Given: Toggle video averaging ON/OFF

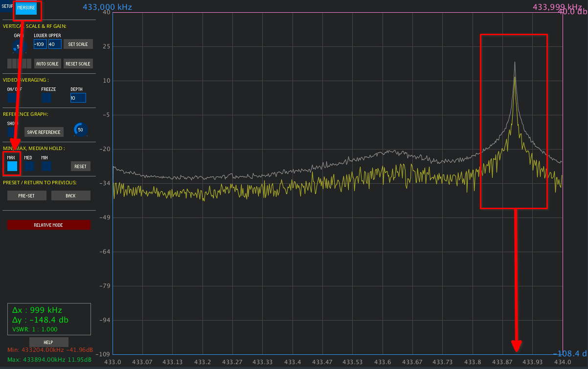Looking at the screenshot, I should [12, 98].
